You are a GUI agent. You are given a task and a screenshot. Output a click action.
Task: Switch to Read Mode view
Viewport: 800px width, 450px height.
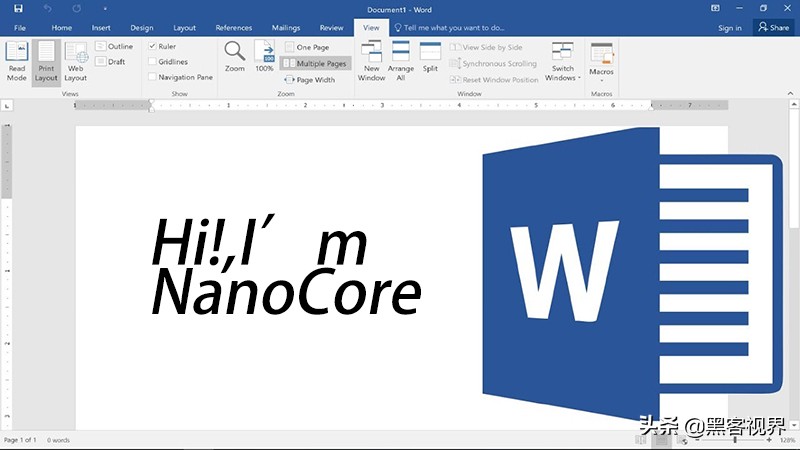tap(16, 61)
